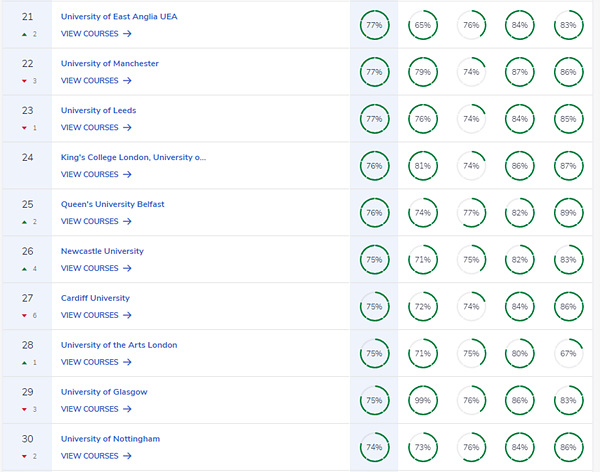Screen dimensions: 600x472
Task: Open University of the Arts London
Action: point(119,345)
